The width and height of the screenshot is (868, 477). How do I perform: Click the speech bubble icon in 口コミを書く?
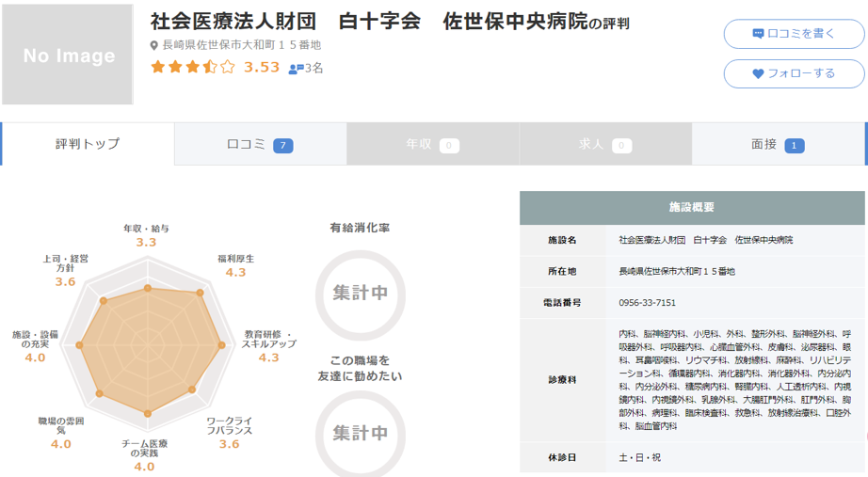[759, 34]
